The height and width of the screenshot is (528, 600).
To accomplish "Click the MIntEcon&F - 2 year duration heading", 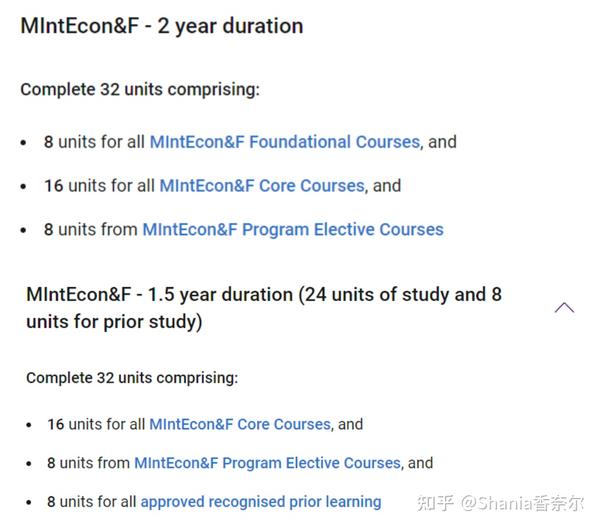I will [x=162, y=26].
